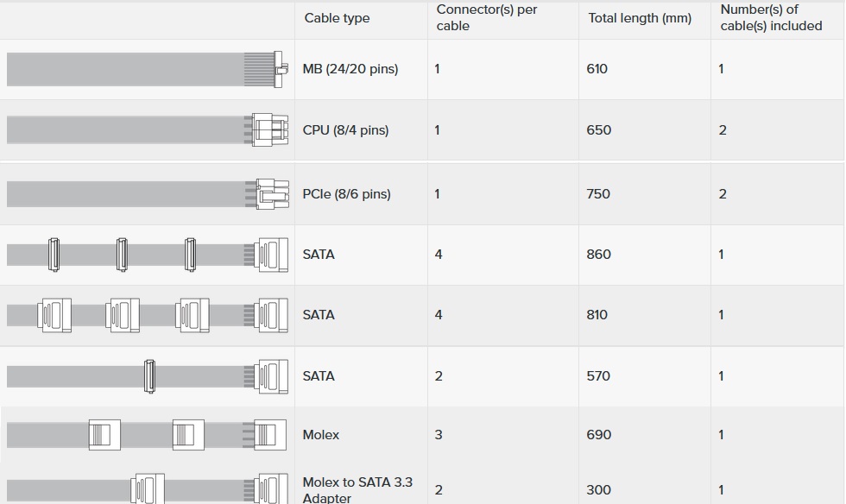
Task: Click the Molex cable type label
Action: [x=321, y=435]
